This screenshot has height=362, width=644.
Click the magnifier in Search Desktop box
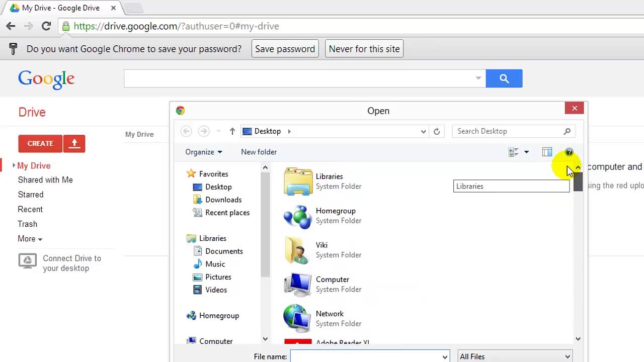567,131
